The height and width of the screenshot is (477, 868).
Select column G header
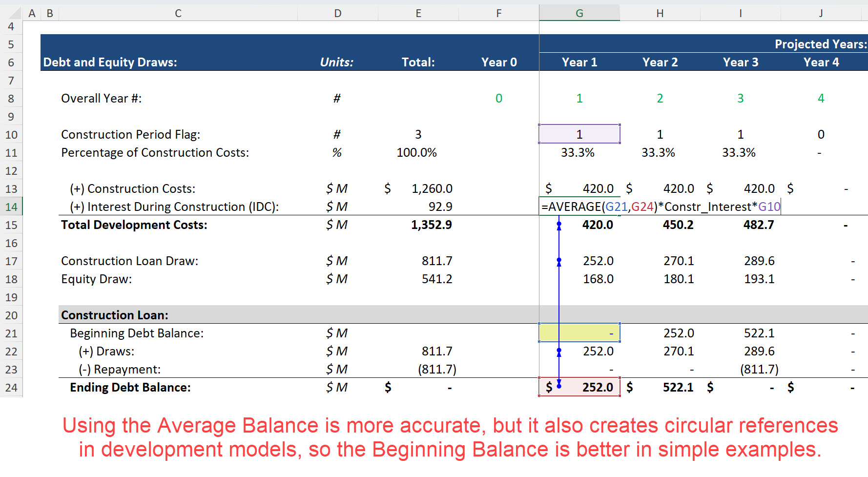[x=579, y=13]
